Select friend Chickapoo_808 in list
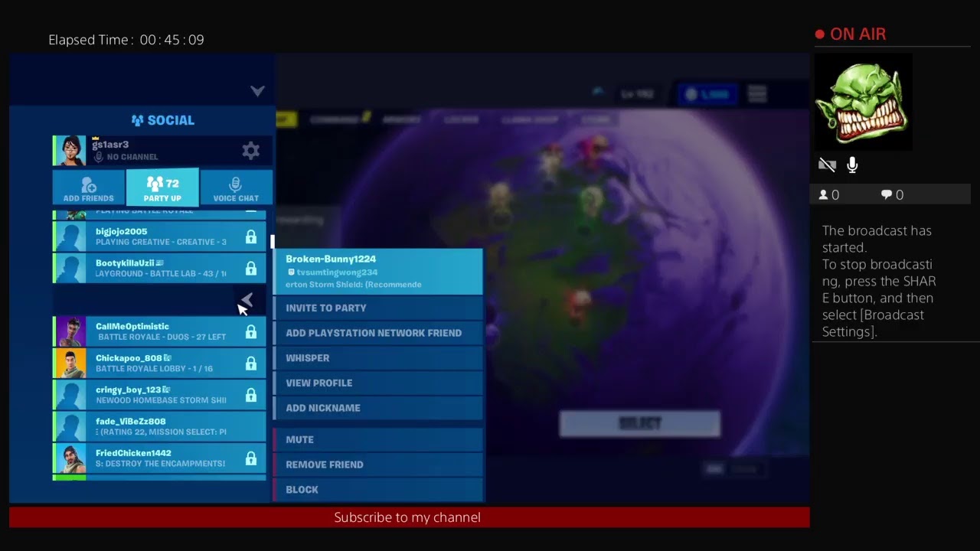 tap(159, 363)
